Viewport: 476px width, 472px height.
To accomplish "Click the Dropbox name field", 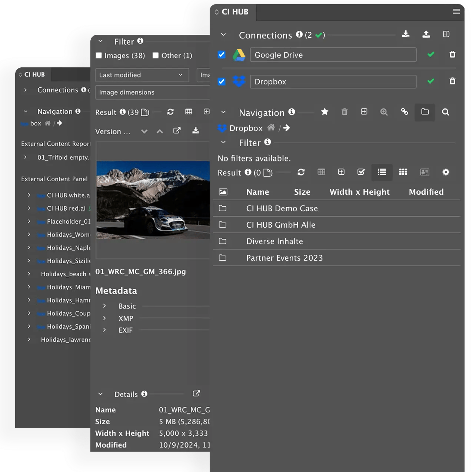I will (333, 81).
